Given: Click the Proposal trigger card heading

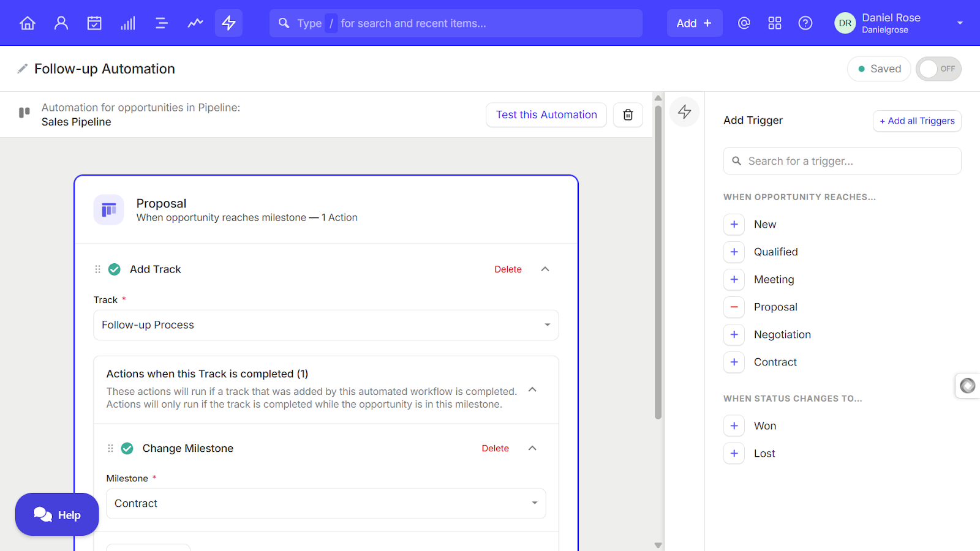Looking at the screenshot, I should click(x=161, y=203).
